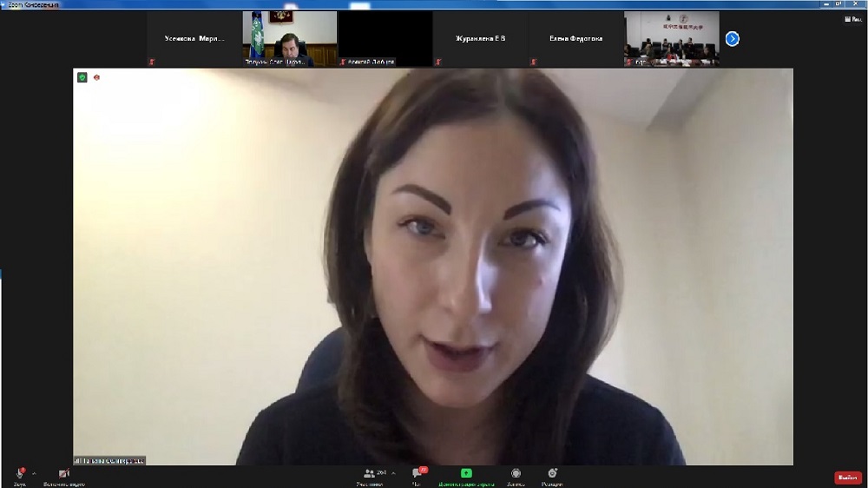This screenshot has height=488, width=868.
Task: Open the Chat with unread messages
Action: coord(418,473)
